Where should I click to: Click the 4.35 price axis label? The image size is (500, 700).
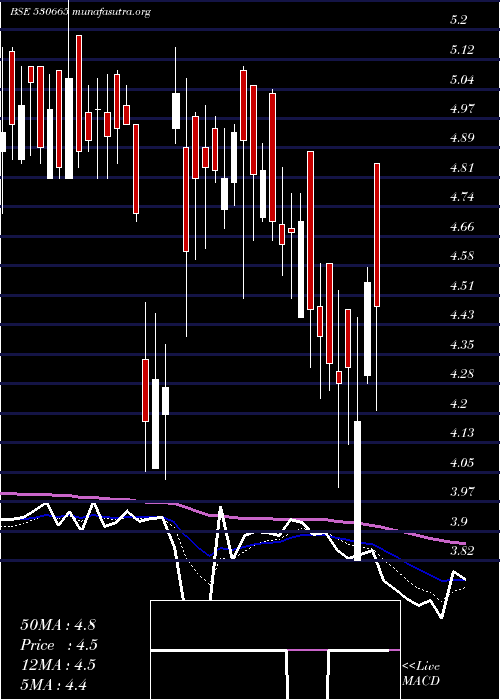tap(462, 345)
